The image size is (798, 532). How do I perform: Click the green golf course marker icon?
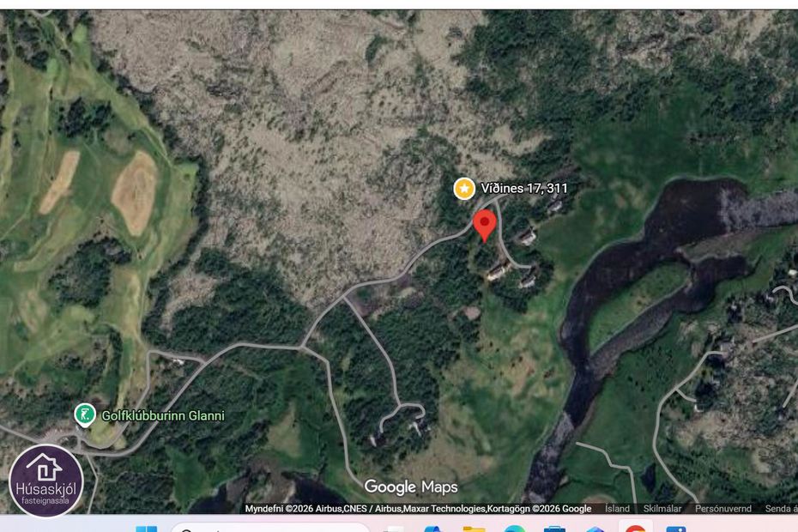[84, 415]
